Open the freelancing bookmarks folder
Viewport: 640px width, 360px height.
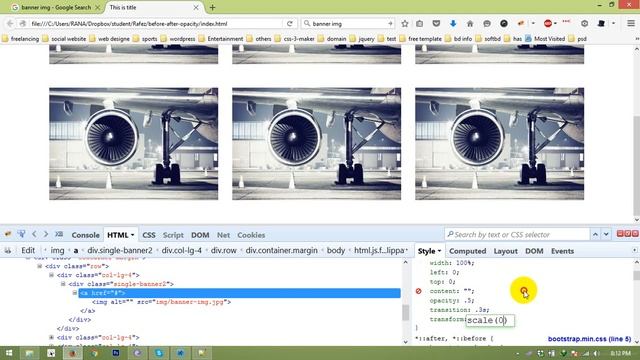coord(20,39)
